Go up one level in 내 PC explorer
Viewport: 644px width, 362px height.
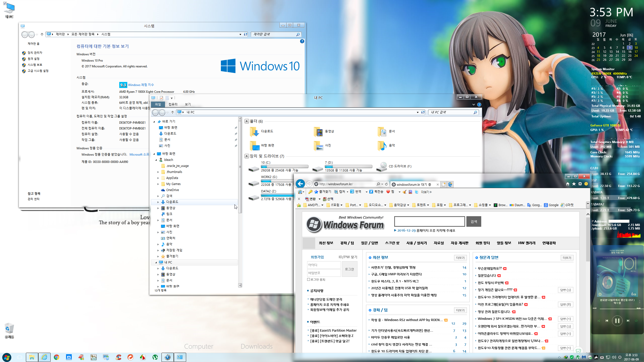173,112
